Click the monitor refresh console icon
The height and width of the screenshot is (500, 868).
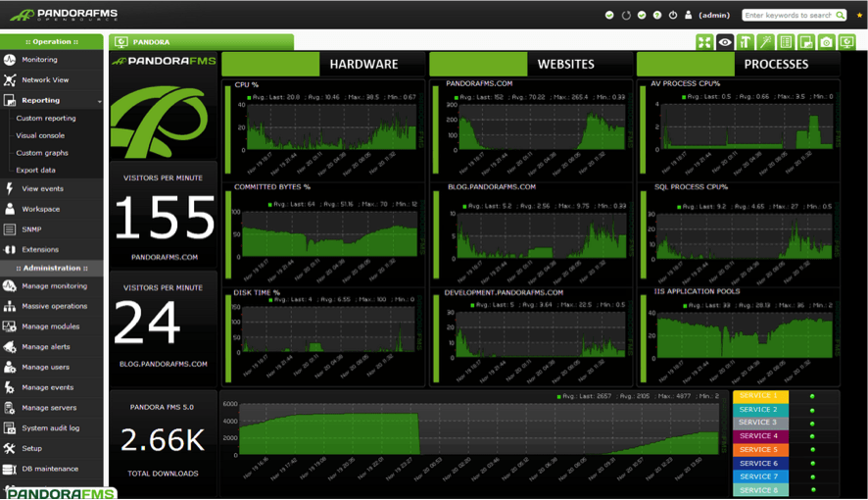pyautogui.click(x=847, y=42)
